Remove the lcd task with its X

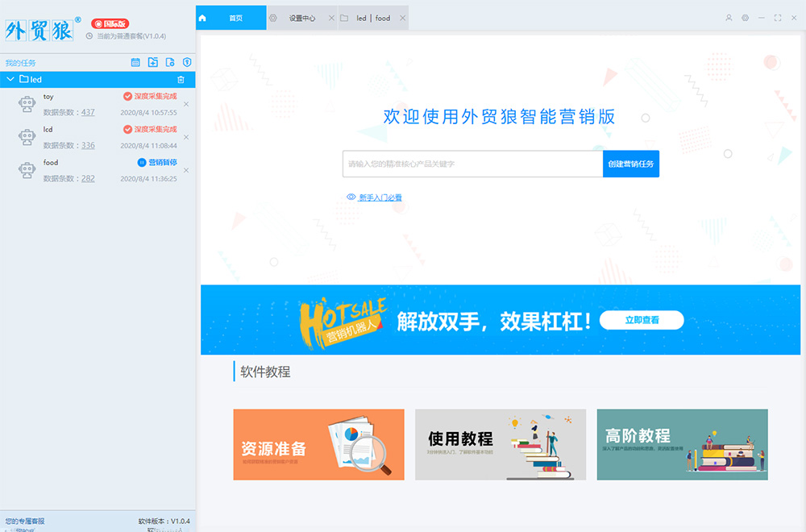[x=186, y=137]
